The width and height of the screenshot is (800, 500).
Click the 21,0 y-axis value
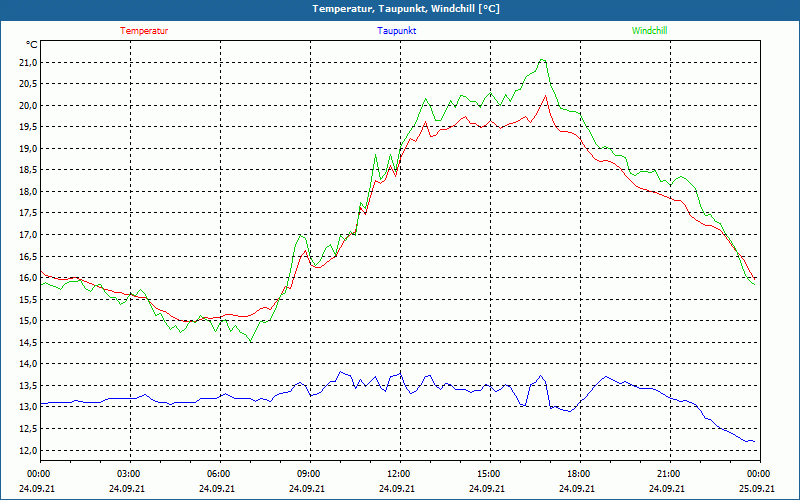coord(28,63)
